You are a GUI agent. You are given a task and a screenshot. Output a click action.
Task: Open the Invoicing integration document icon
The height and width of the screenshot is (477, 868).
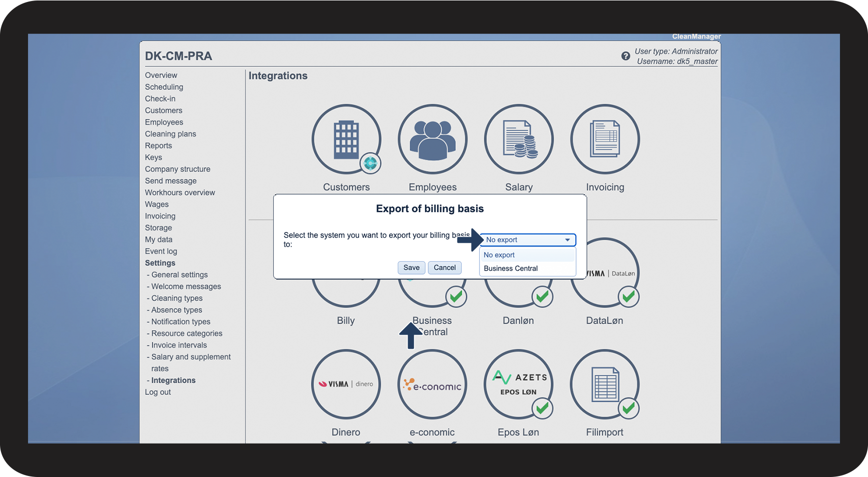pos(605,139)
